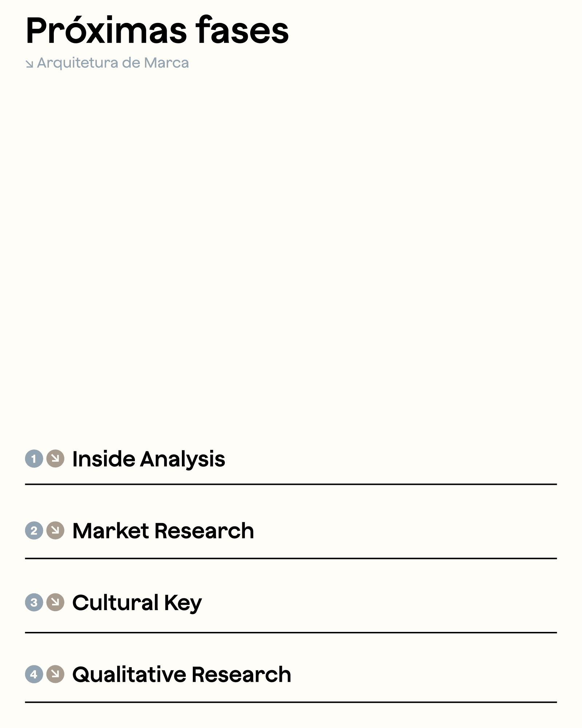Click the small arrow before Arquitetura de Marca
The image size is (582, 728).
(x=29, y=64)
